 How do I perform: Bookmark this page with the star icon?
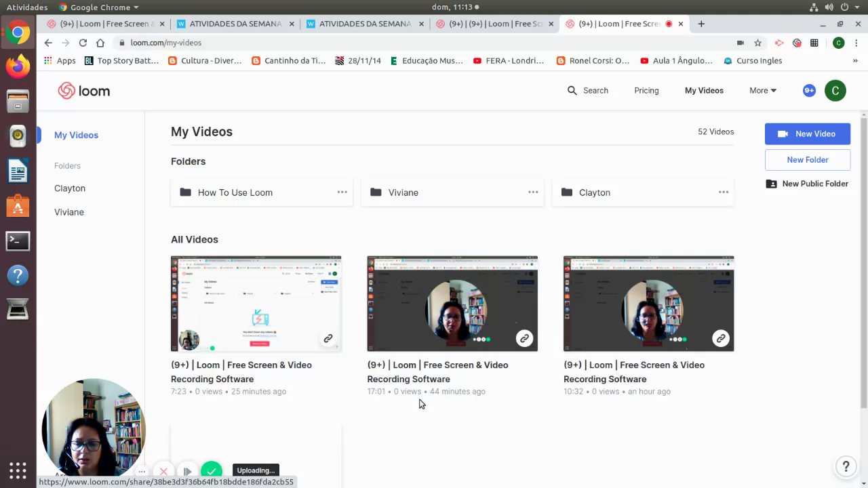click(x=758, y=43)
